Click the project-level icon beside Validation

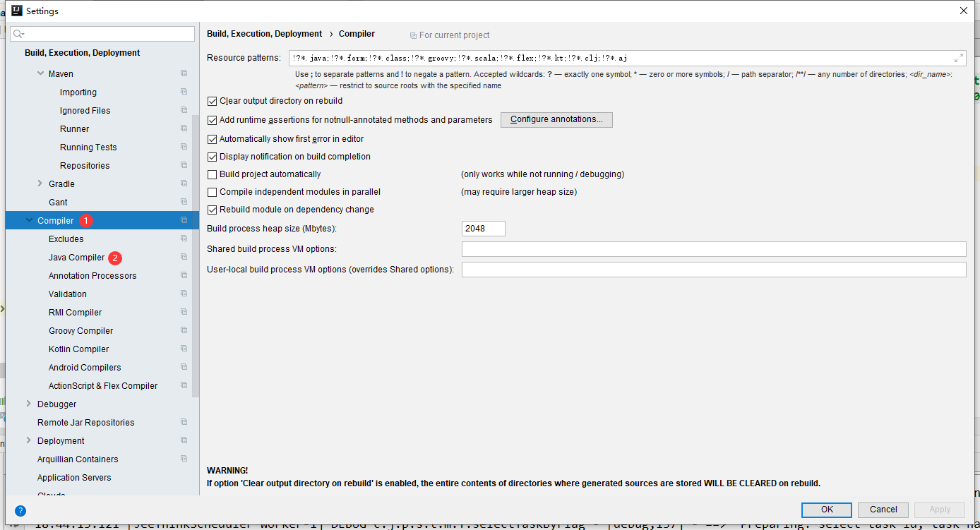[x=184, y=294]
